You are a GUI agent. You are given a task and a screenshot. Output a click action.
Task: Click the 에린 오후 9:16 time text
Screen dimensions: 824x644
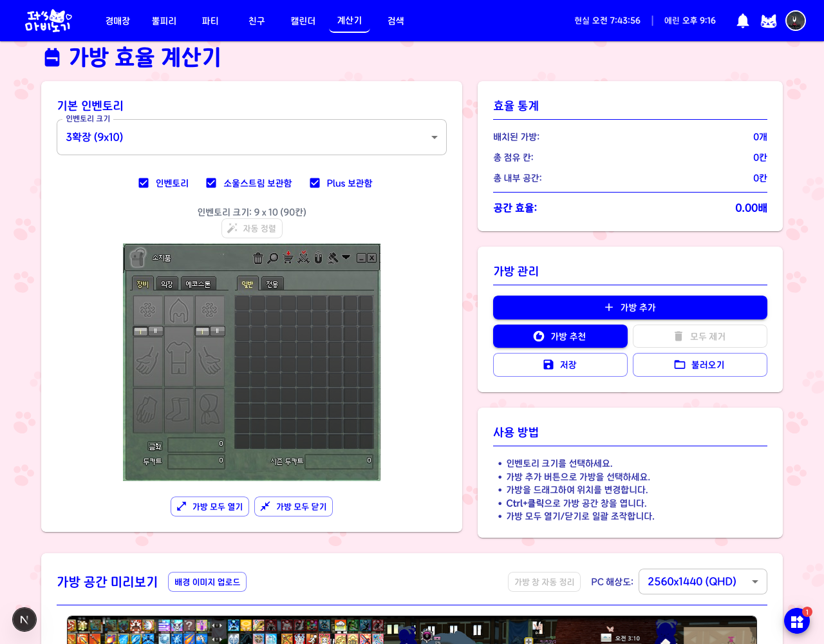[x=690, y=21]
